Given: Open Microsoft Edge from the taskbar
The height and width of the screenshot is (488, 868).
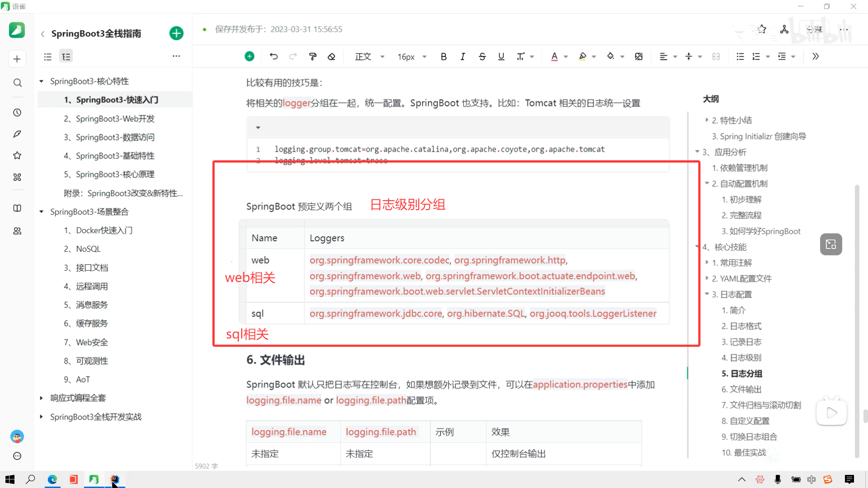Looking at the screenshot, I should [52, 479].
